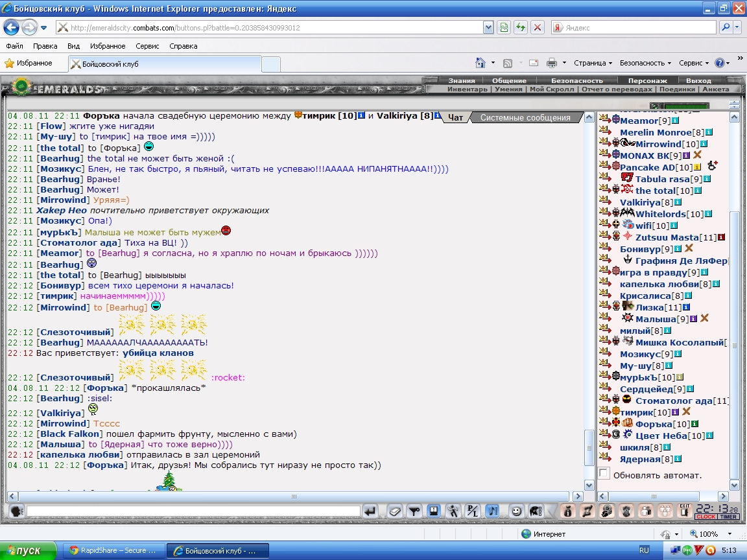
Task: Click the Print icon in IE toolbar
Action: tap(552, 63)
